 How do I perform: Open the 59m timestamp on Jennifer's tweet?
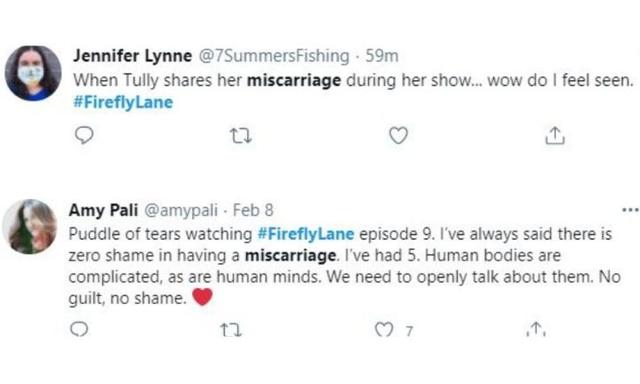tap(382, 56)
